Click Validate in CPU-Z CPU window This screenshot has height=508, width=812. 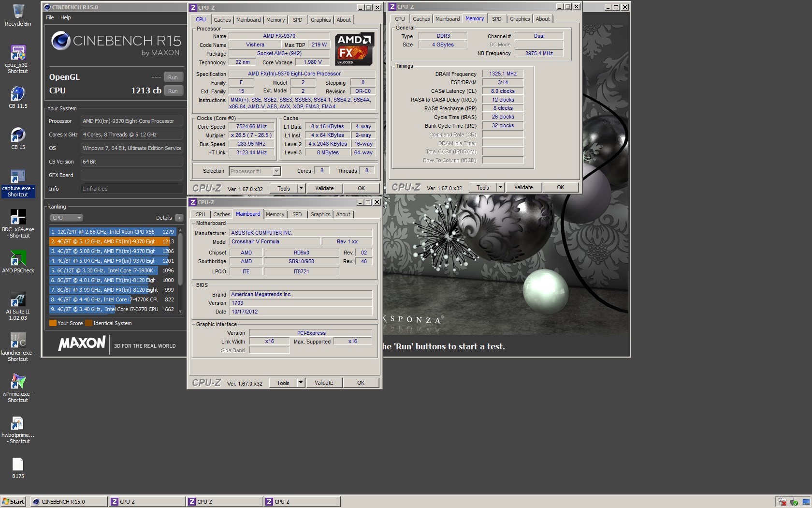[324, 188]
